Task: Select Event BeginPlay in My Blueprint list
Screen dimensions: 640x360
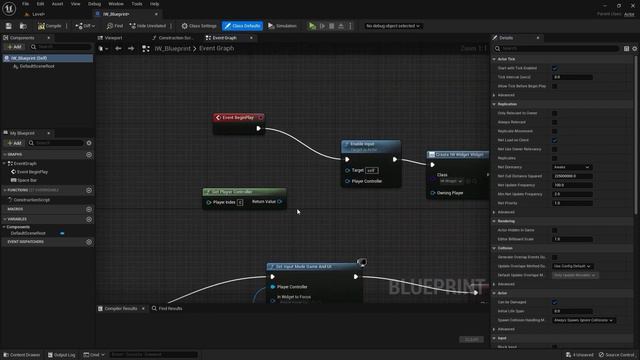Action: coord(32,172)
